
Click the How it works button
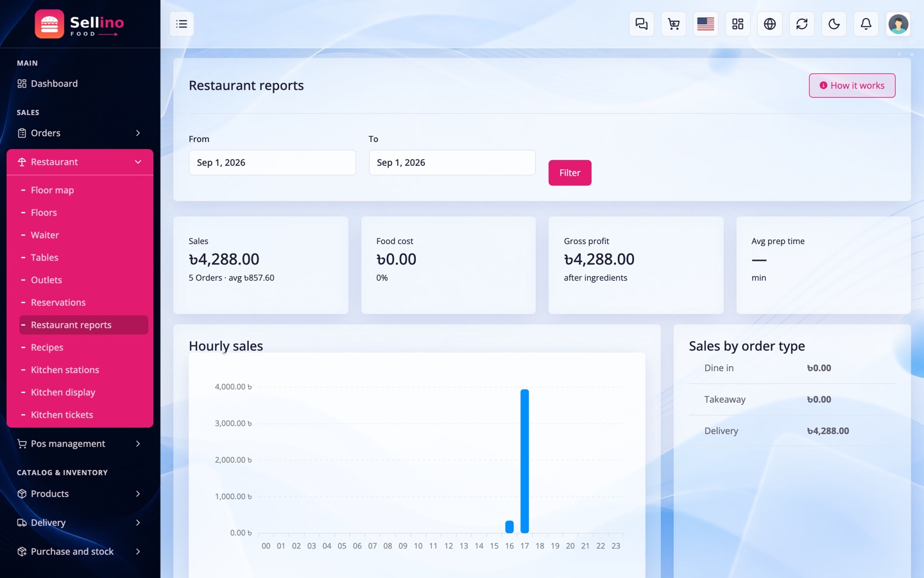852,85
